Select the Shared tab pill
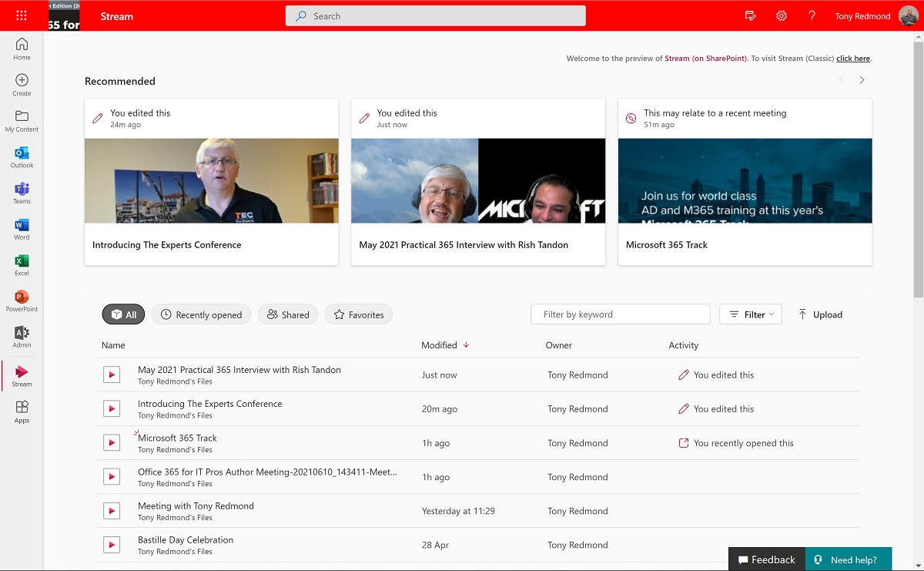Screen dimensions: 924x571 coord(288,314)
